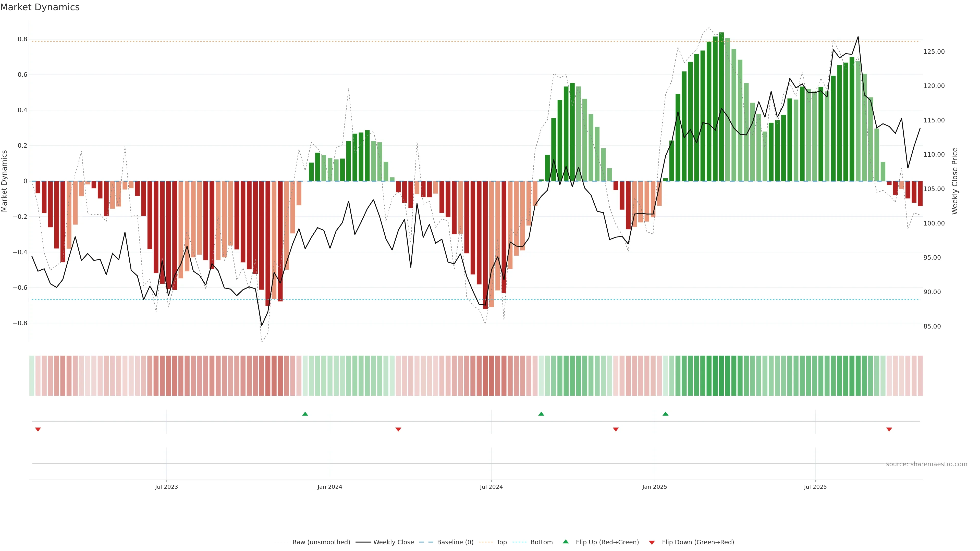Click the source: sharemaestro.com text
This screenshot has width=980, height=551.
tap(926, 464)
